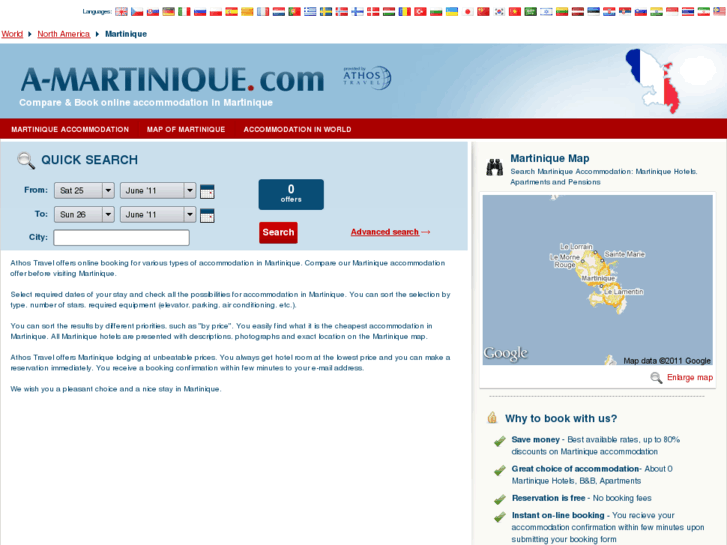Click the 0 offers counter box
Viewport: 727px width, 545px height.
291,194
